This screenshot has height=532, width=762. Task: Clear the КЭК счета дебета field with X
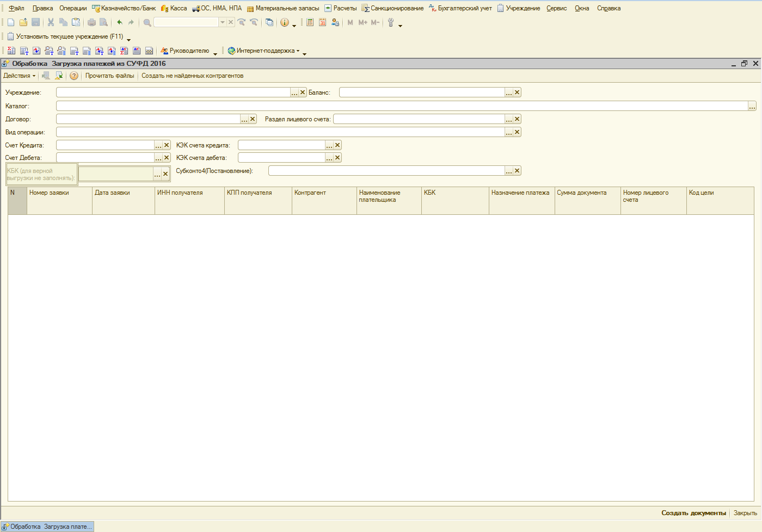coord(337,158)
